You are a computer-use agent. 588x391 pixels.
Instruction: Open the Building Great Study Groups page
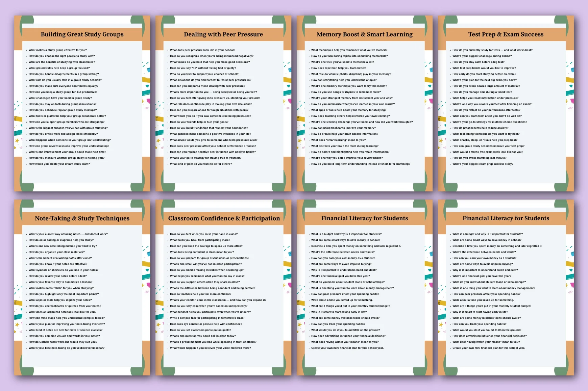(x=82, y=103)
